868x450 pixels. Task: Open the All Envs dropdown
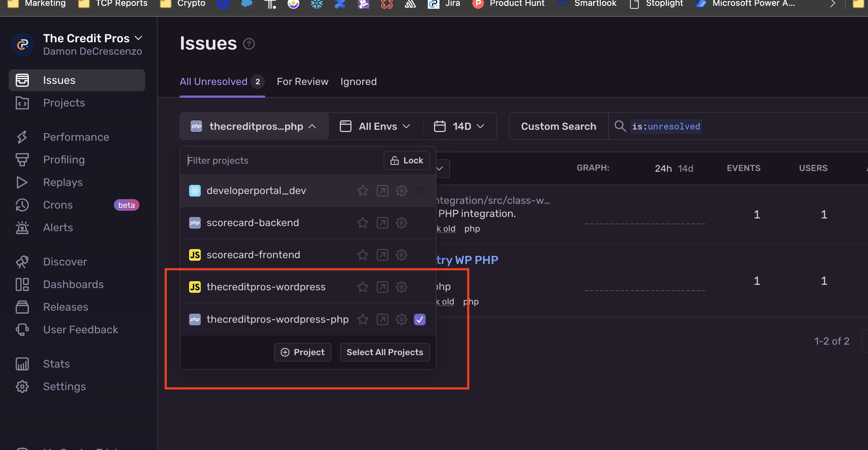375,126
